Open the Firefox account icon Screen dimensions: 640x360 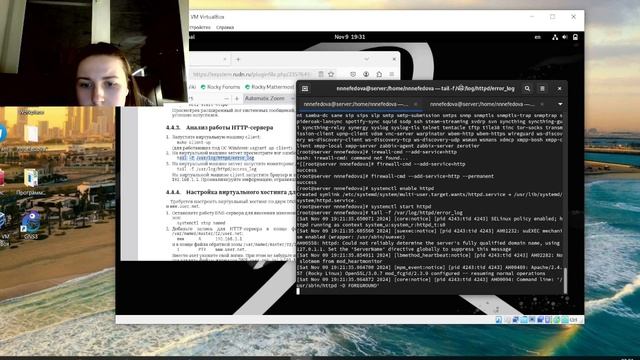366,74
